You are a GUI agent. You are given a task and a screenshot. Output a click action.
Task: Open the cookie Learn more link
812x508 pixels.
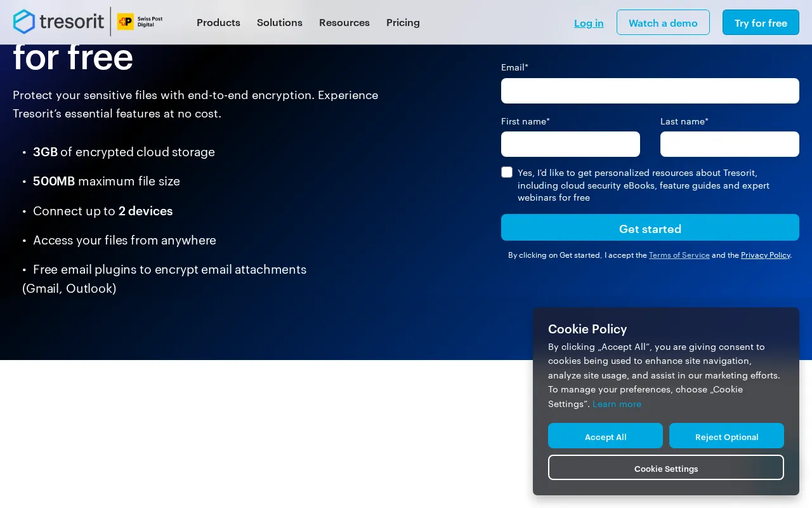617,404
